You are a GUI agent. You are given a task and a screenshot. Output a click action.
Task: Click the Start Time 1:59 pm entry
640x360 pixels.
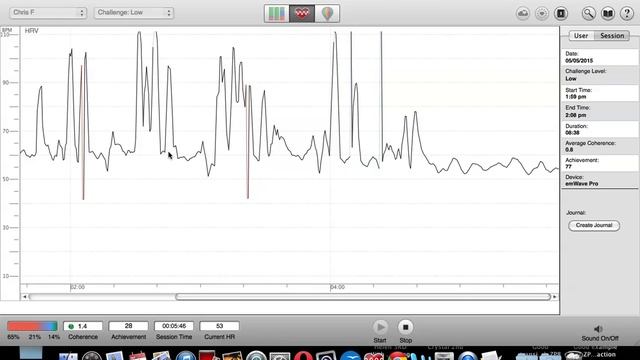[x=600, y=93]
